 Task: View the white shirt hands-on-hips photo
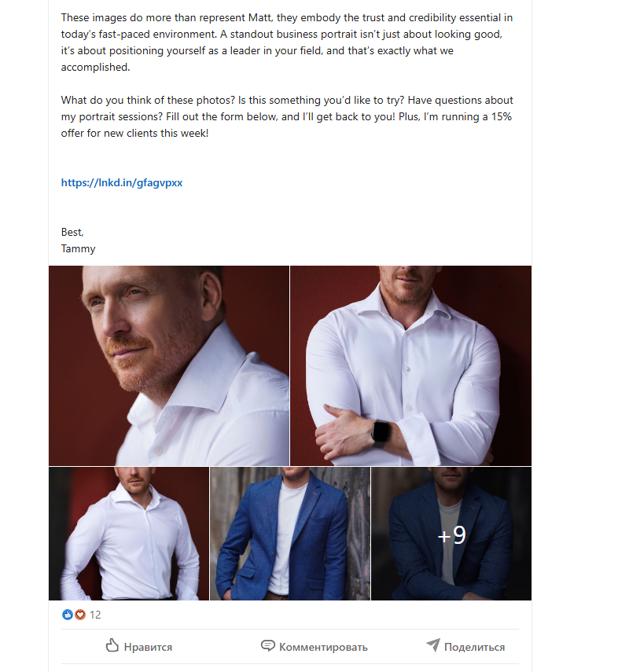(x=129, y=534)
